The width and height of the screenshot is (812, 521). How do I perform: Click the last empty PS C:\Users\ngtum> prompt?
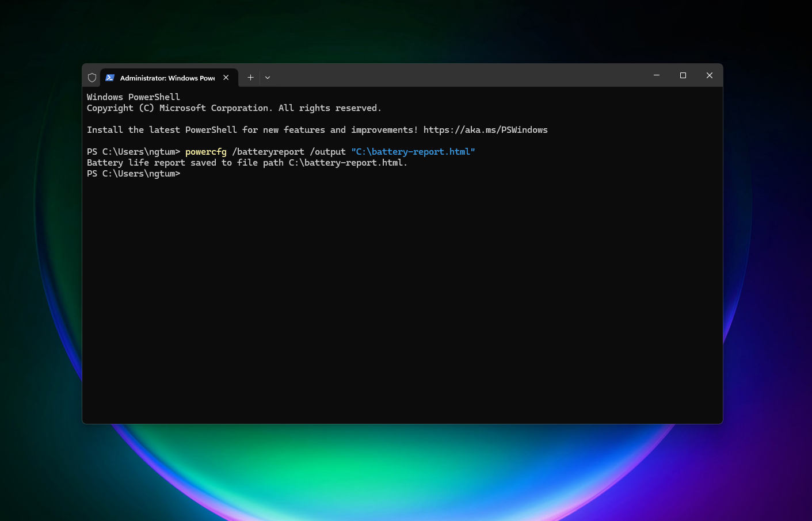[x=134, y=174]
